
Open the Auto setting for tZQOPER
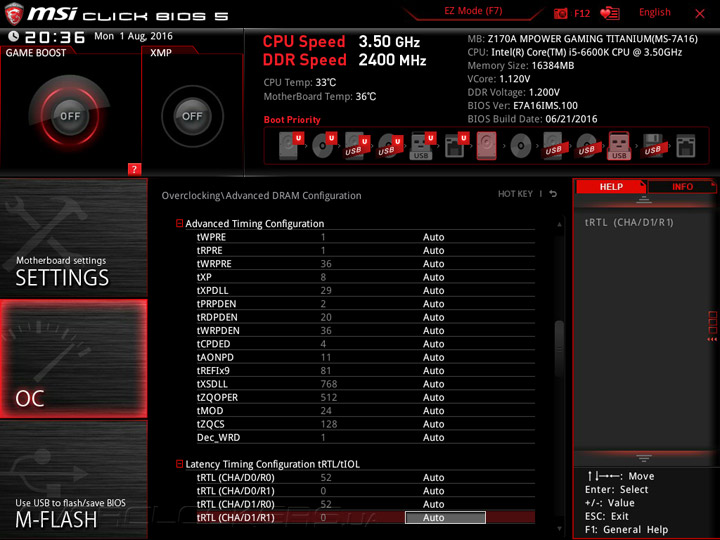[x=433, y=397]
